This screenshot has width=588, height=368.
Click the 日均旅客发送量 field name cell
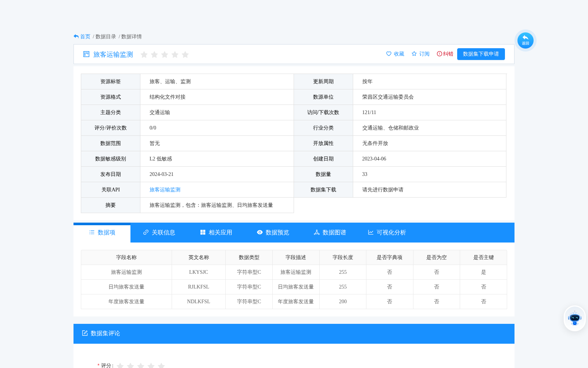[x=126, y=287]
